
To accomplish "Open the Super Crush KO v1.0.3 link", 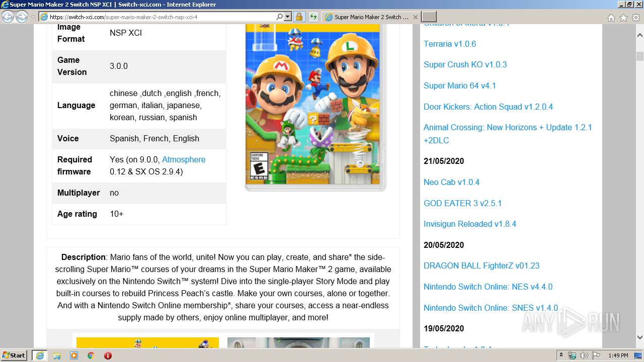I will (x=465, y=64).
